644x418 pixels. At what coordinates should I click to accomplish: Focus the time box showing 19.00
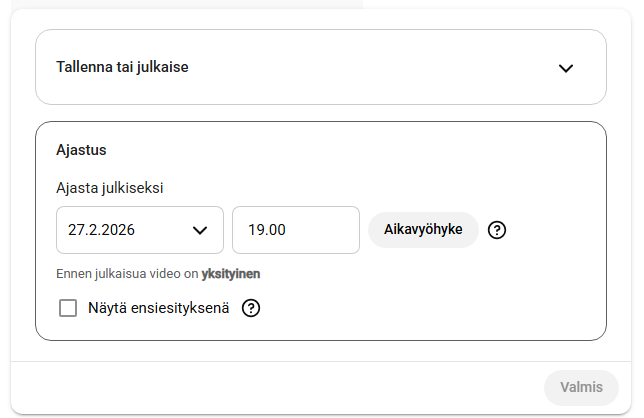295,230
